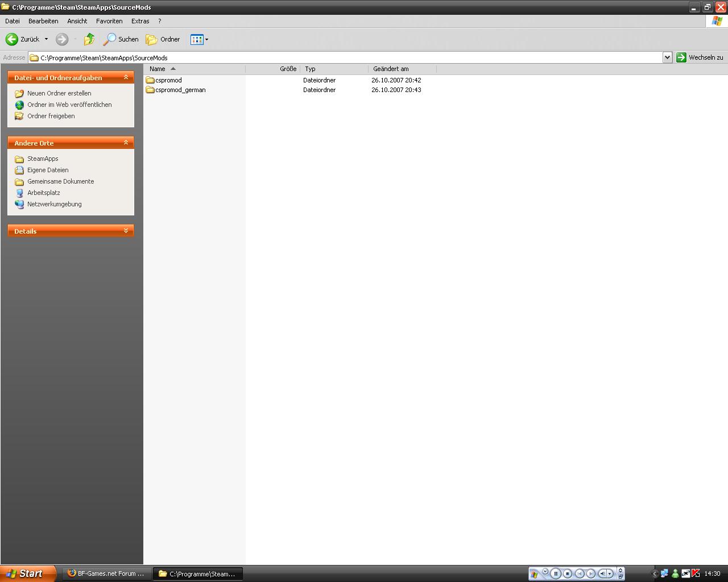Go to SteamApps in Andere Orte
This screenshot has width=728, height=582.
click(43, 159)
